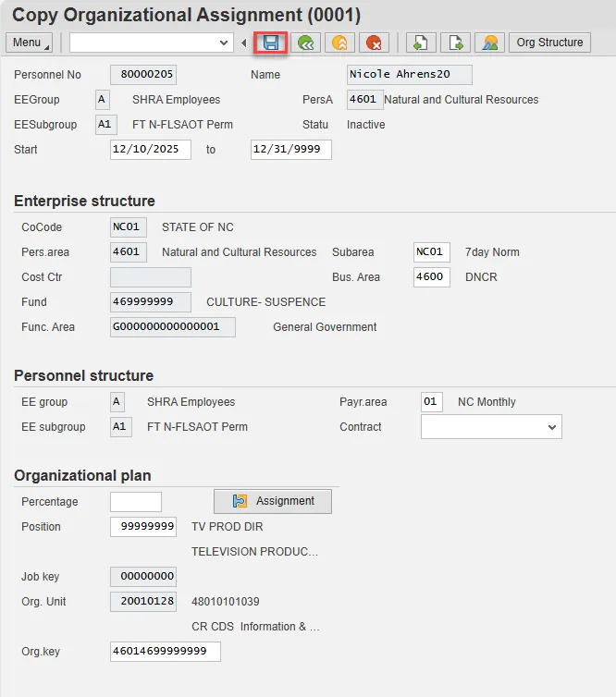
Task: Expand the Contract dropdown
Action: (552, 427)
